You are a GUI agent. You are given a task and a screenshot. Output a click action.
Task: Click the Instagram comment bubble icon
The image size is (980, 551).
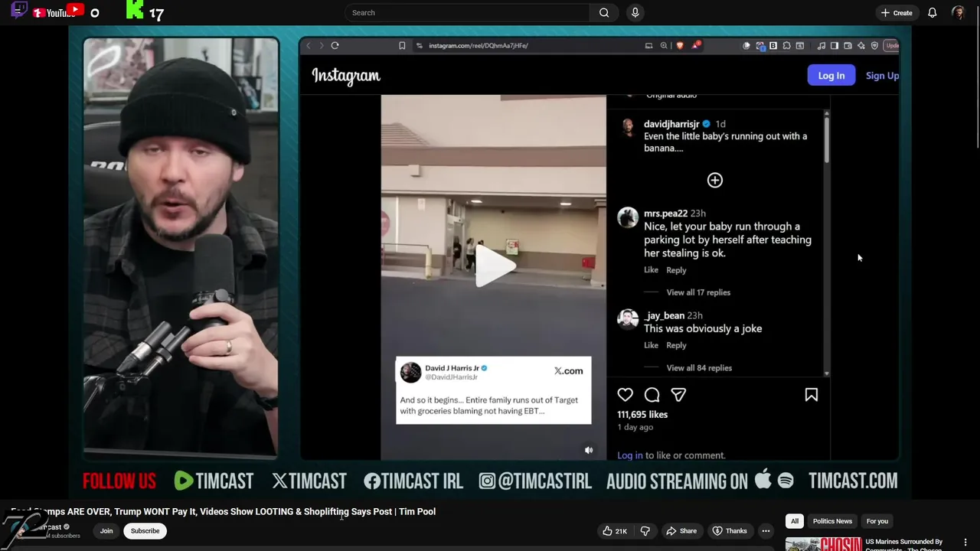[x=652, y=394]
